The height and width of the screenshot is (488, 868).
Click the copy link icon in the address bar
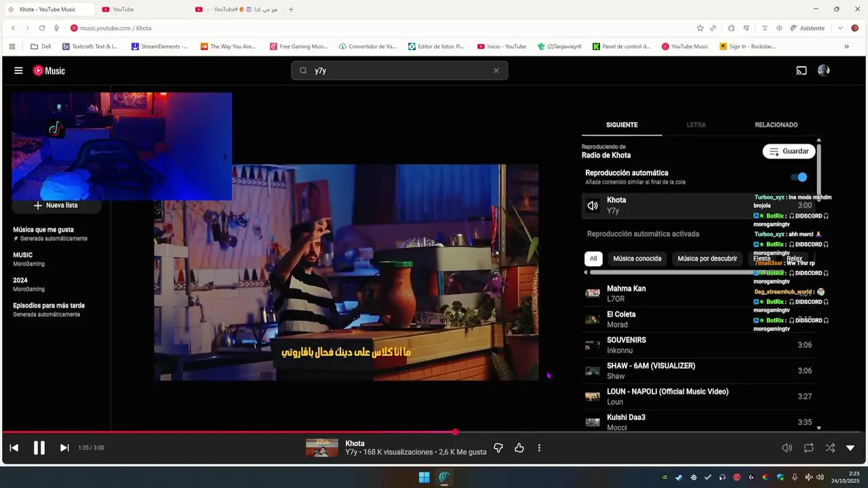[x=713, y=28]
